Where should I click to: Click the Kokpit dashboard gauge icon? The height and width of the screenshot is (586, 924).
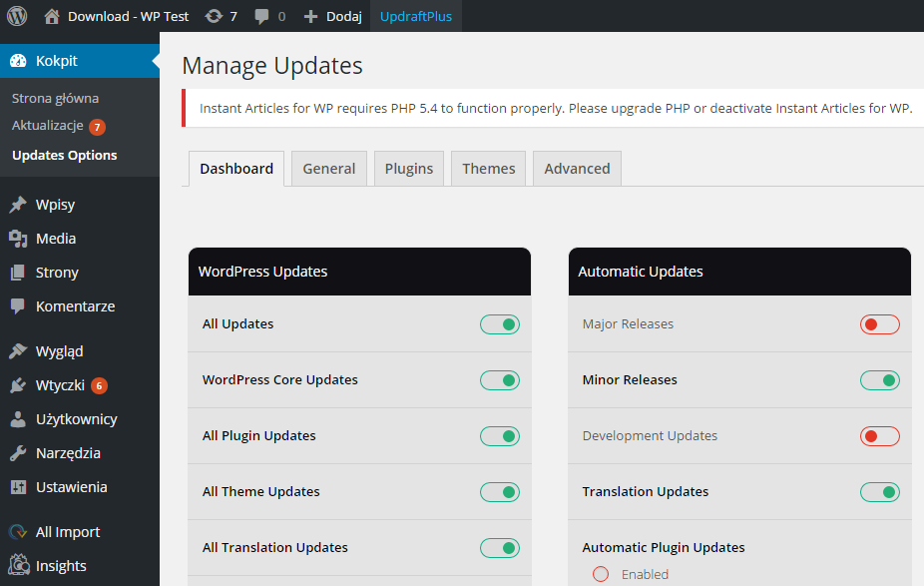tap(18, 61)
